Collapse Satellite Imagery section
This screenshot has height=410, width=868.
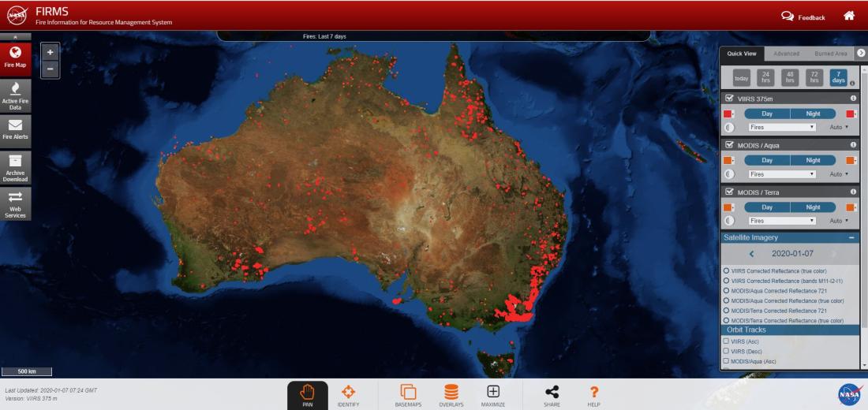tap(851, 237)
